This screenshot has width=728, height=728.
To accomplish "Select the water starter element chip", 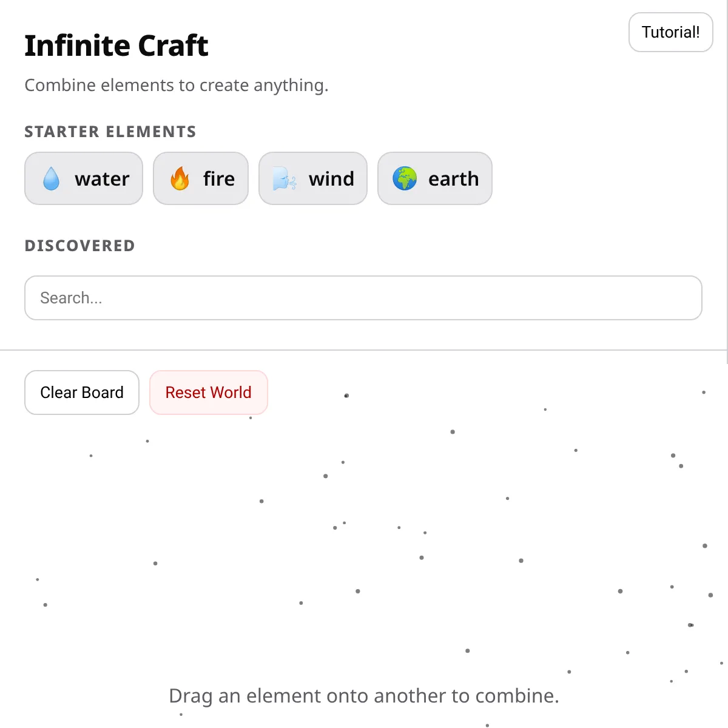I will (84, 178).
